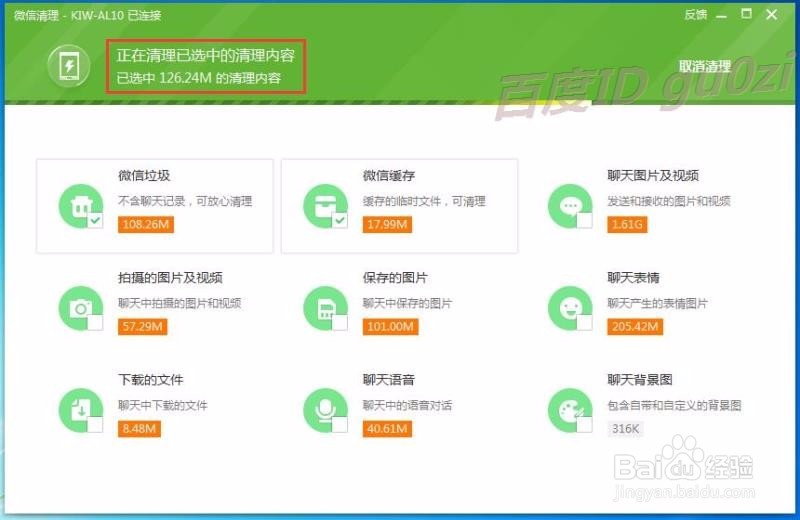
Task: Check the 保存的图片 checkbox
Action: pos(340,323)
